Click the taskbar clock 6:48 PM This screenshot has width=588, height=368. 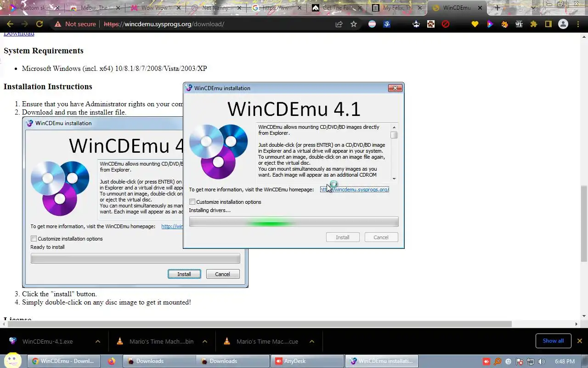click(x=565, y=362)
